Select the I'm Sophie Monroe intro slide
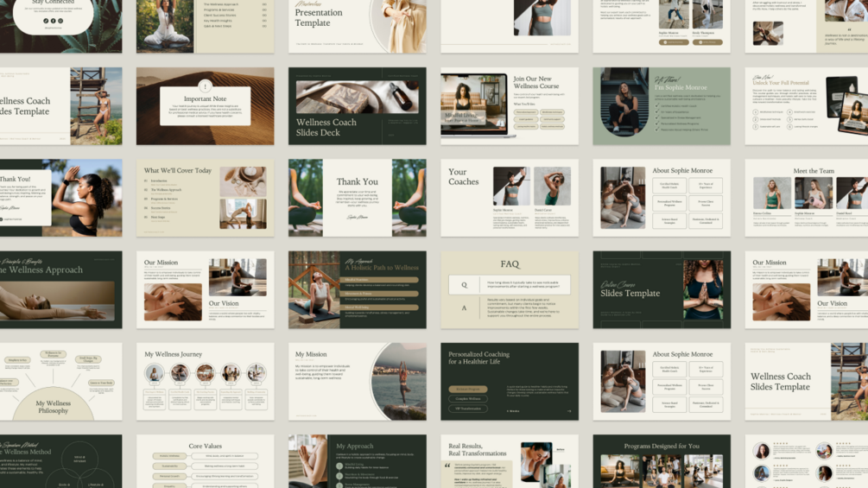Viewport: 868px width, 488px height. click(x=662, y=106)
